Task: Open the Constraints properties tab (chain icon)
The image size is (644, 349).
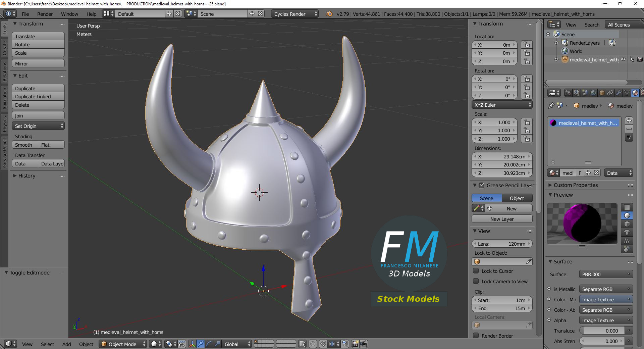Action: click(x=610, y=93)
